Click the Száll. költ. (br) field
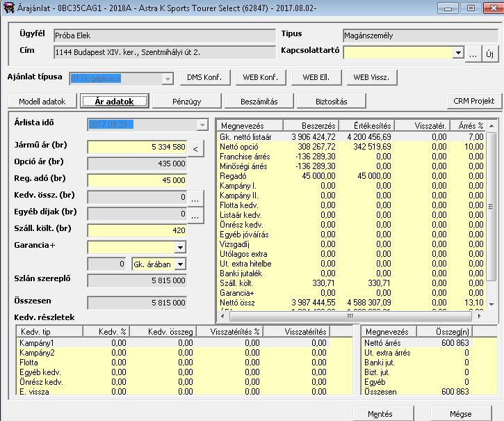This screenshot has height=421, width=504. tap(137, 230)
